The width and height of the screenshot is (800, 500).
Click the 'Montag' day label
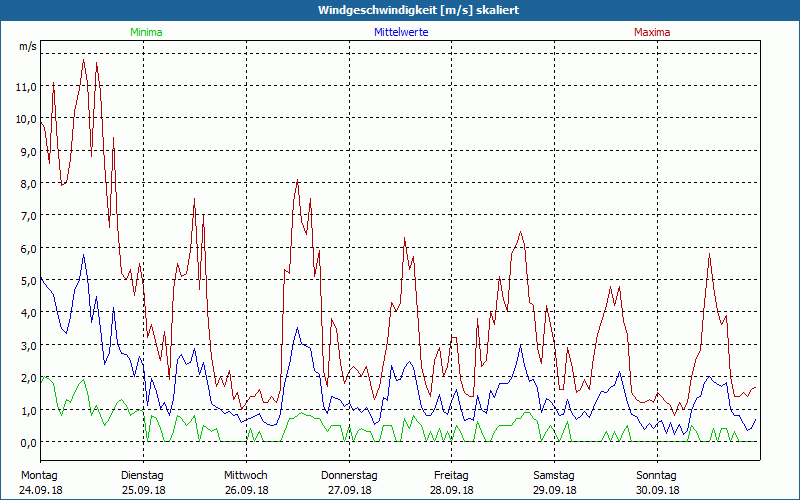coord(39,476)
